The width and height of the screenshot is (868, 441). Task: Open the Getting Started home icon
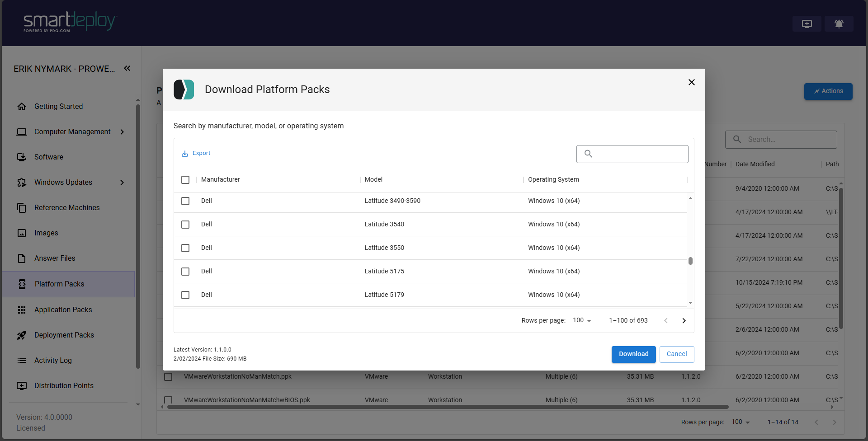[x=22, y=106]
